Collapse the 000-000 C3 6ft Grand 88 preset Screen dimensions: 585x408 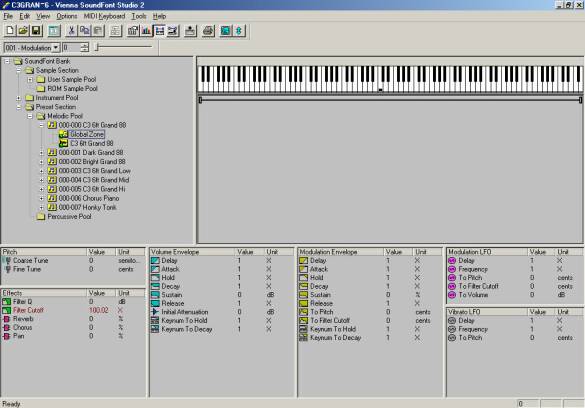pyautogui.click(x=42, y=125)
